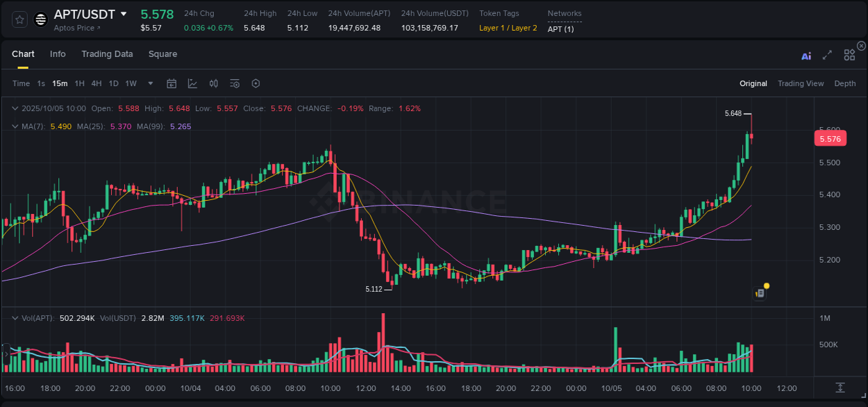Open chart settings via the hexagon gear icon
This screenshot has height=407, width=868.
pos(256,83)
